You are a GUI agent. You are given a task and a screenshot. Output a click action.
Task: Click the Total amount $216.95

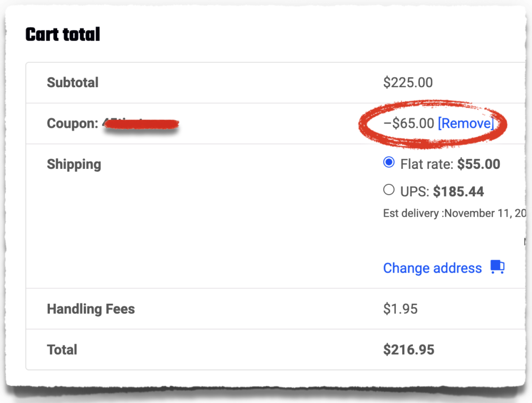tap(408, 350)
